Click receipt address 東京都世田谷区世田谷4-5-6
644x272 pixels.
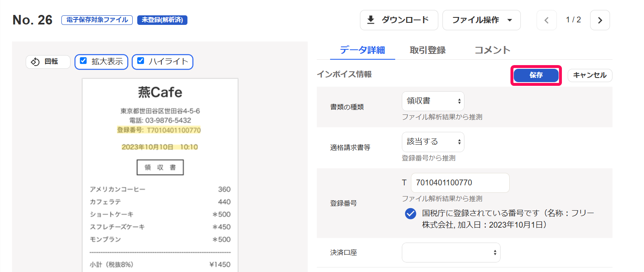[x=160, y=111]
